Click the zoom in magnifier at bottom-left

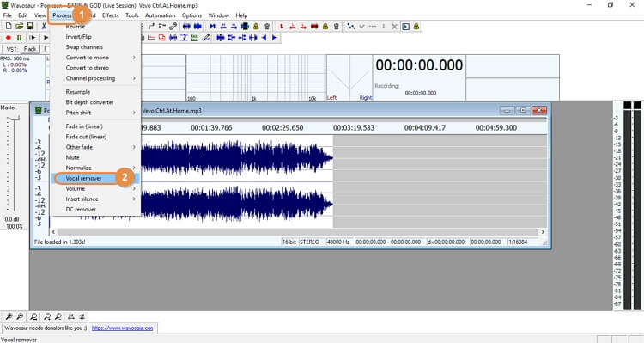point(9,316)
